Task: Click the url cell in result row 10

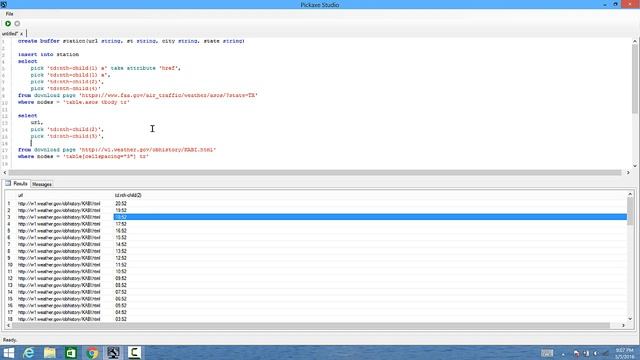Action: [64, 265]
